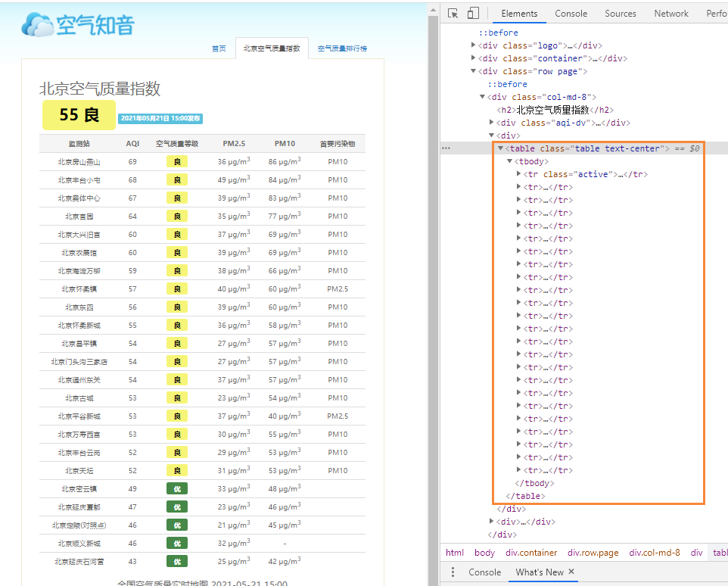Screen dimensions: 728x586
Task: Click the closing </table> tag line
Action: point(525,496)
